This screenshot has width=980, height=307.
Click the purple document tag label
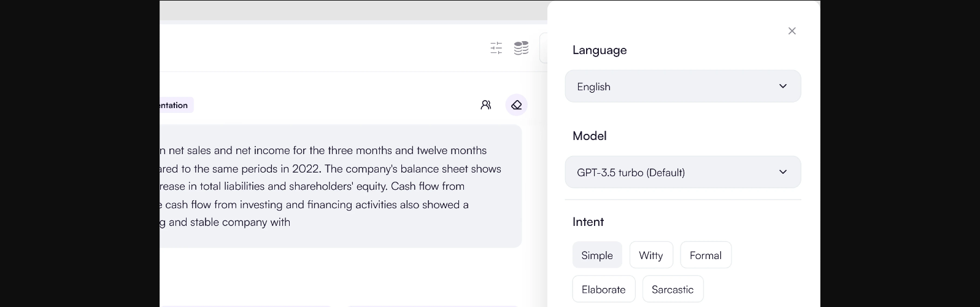176,105
